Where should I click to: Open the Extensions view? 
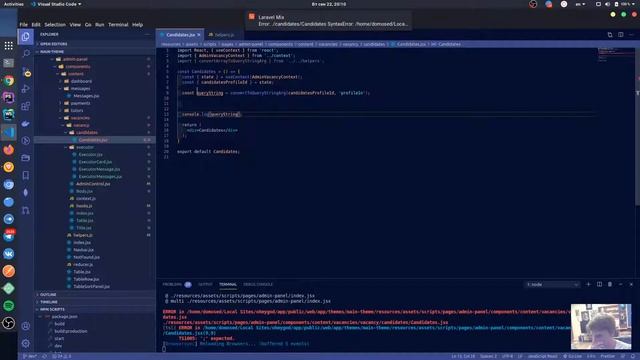pyautogui.click(x=26, y=106)
